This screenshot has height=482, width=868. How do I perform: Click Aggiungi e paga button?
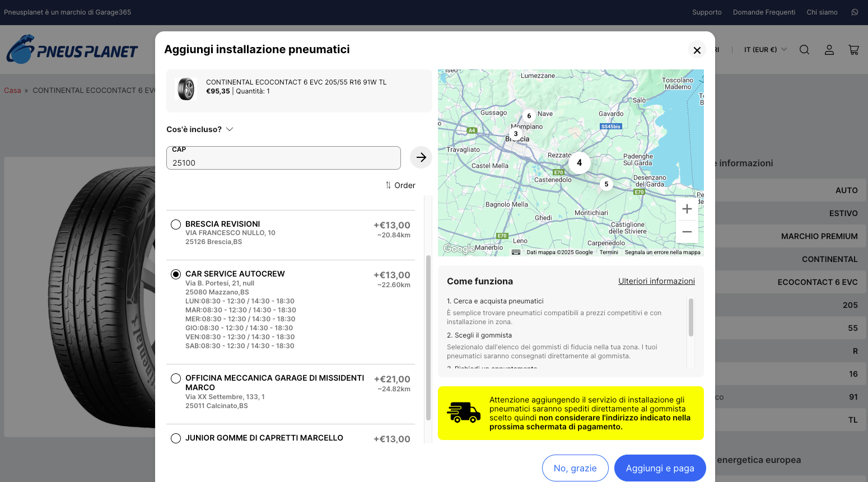click(x=660, y=468)
